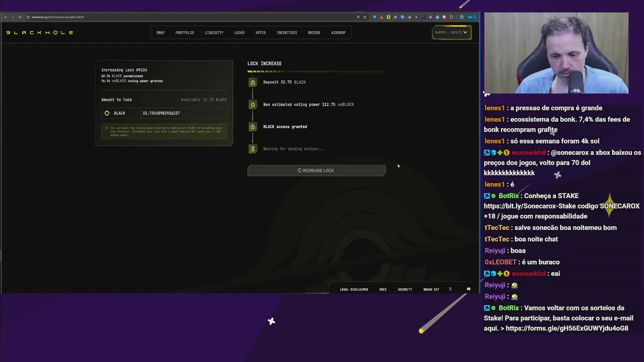Click the zoom magnifier icon in address bar
This screenshot has height=362, width=644.
(358, 17)
